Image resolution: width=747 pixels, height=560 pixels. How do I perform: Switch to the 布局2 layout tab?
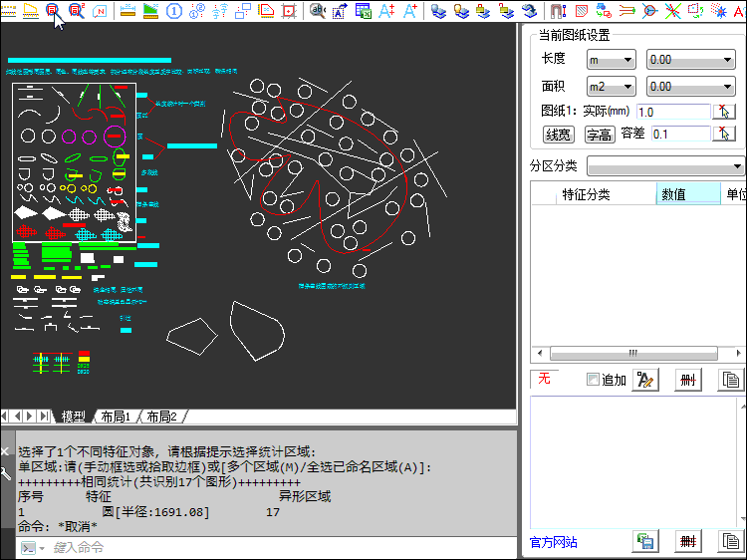161,417
